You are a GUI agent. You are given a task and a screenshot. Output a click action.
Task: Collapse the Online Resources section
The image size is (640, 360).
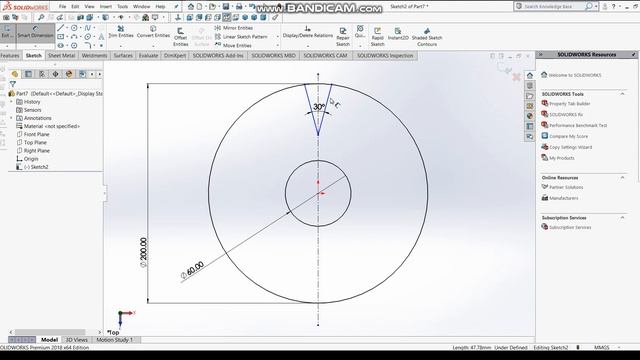(622, 178)
